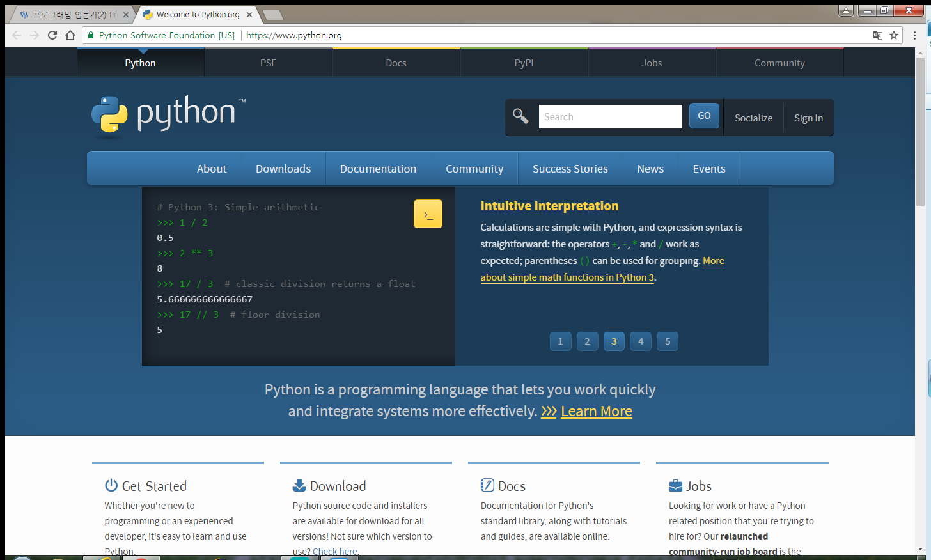
Task: Open the Downloads menu
Action: [x=283, y=169]
